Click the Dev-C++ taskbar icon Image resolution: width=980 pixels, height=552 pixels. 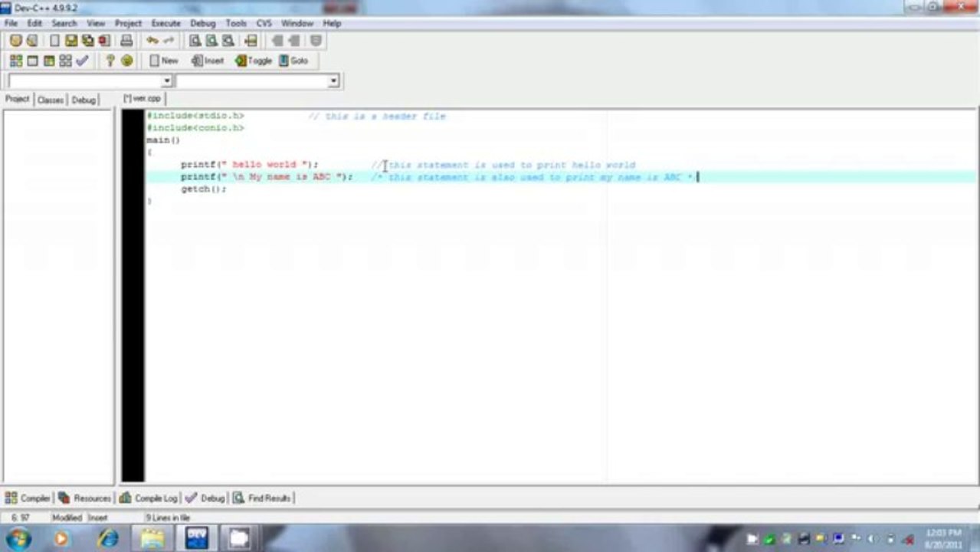(x=197, y=539)
